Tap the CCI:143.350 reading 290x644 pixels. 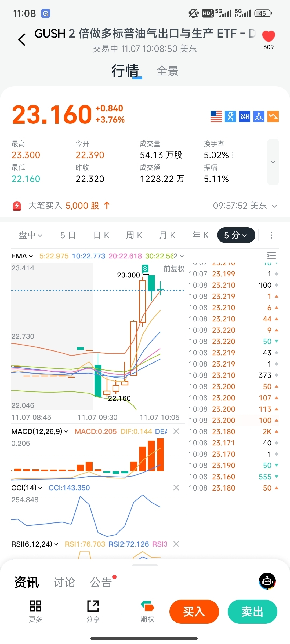coord(69,488)
